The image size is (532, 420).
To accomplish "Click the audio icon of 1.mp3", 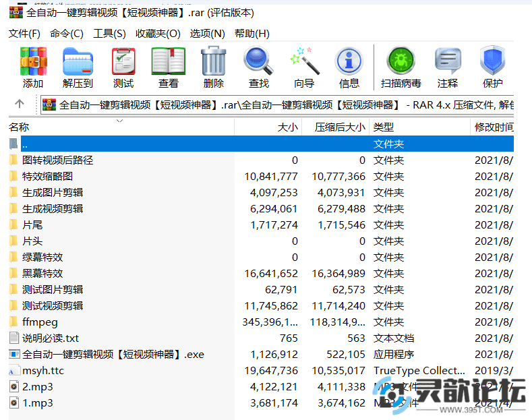I will [14, 402].
